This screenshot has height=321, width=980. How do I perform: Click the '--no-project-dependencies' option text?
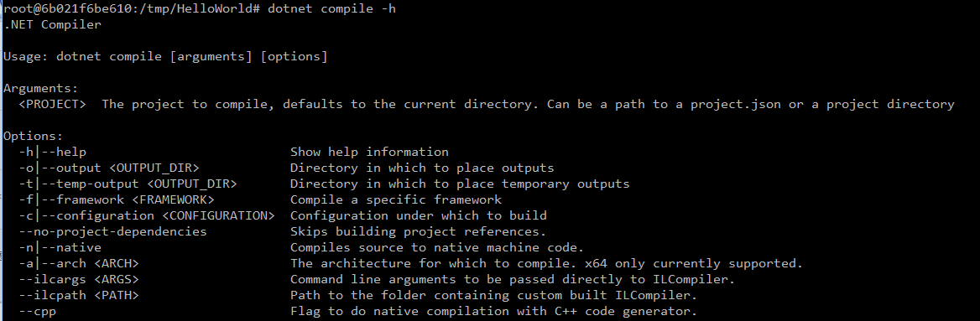[113, 231]
